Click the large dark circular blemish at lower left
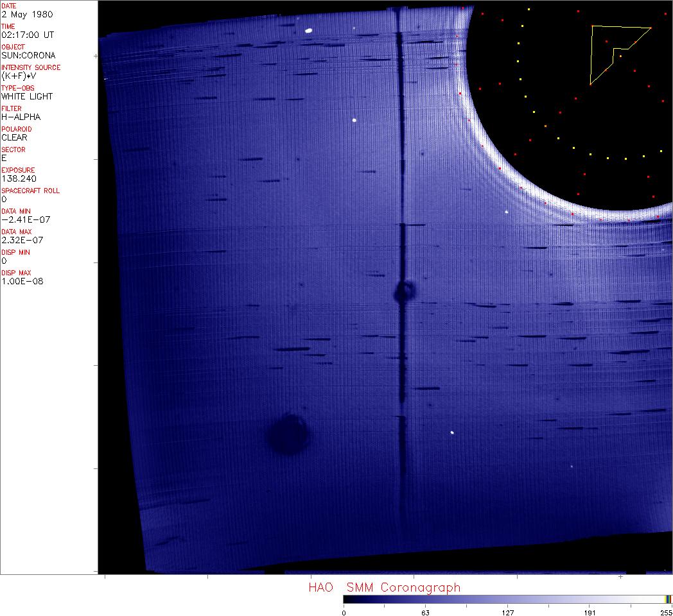The width and height of the screenshot is (673, 616). (287, 434)
